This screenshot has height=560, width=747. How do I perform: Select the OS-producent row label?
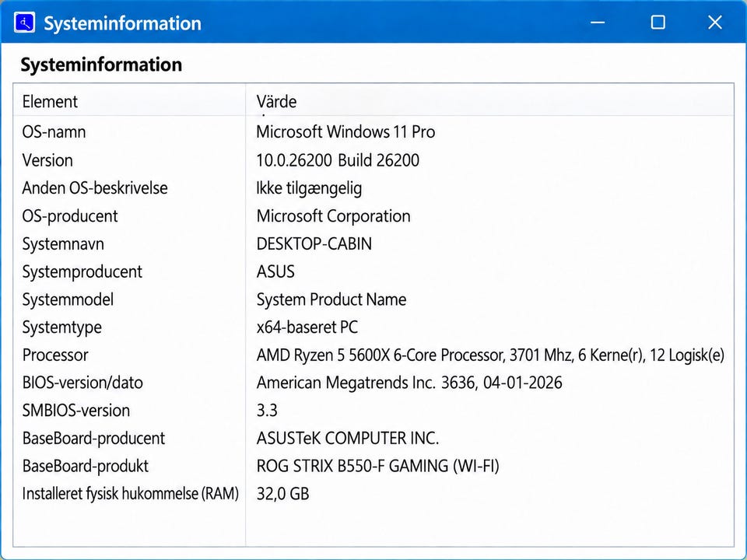pyautogui.click(x=70, y=216)
